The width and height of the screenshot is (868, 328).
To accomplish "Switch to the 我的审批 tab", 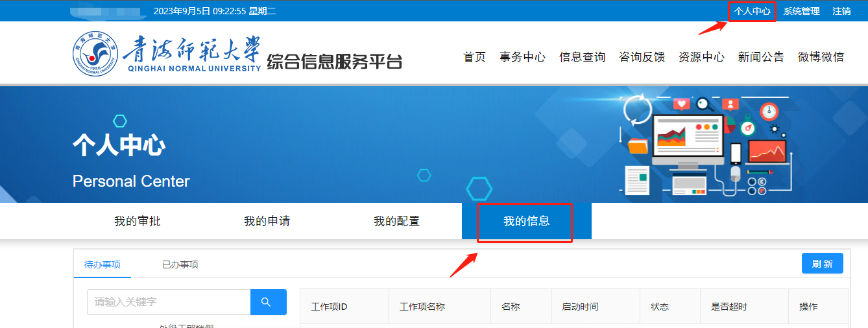I will 138,221.
